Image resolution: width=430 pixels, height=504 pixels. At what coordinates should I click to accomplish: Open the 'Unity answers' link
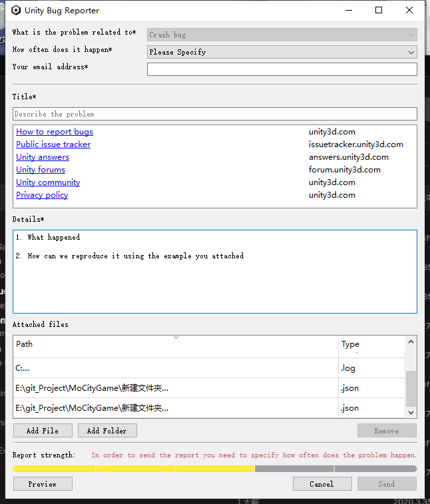point(43,157)
